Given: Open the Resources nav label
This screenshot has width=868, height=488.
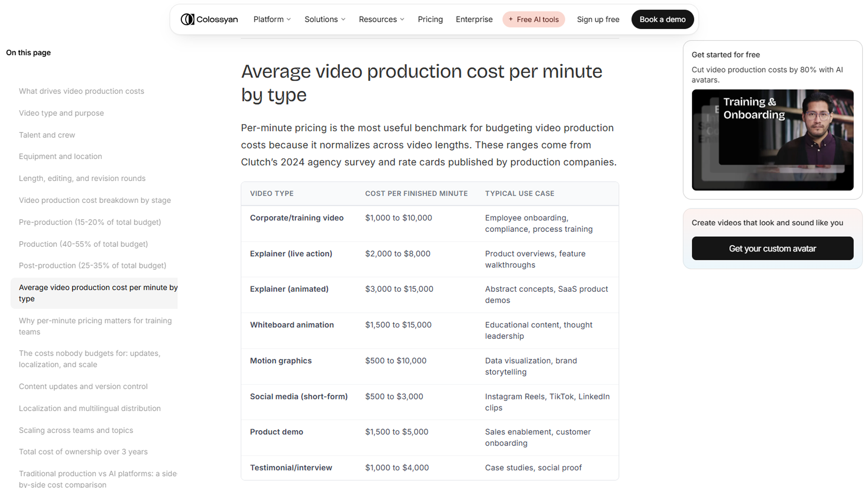Looking at the screenshot, I should [377, 19].
